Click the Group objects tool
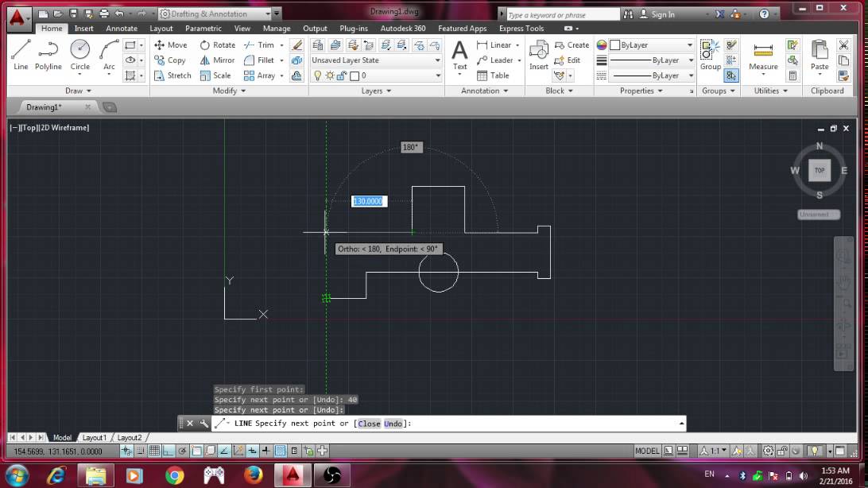 (x=711, y=56)
